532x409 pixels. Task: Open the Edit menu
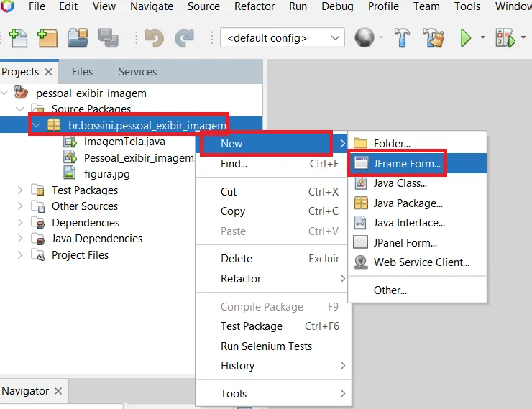click(x=68, y=6)
